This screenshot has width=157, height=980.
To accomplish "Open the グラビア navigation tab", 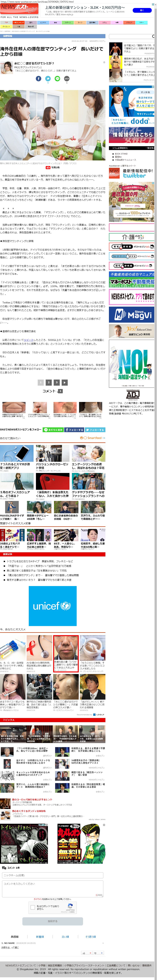I will (x=129, y=22).
